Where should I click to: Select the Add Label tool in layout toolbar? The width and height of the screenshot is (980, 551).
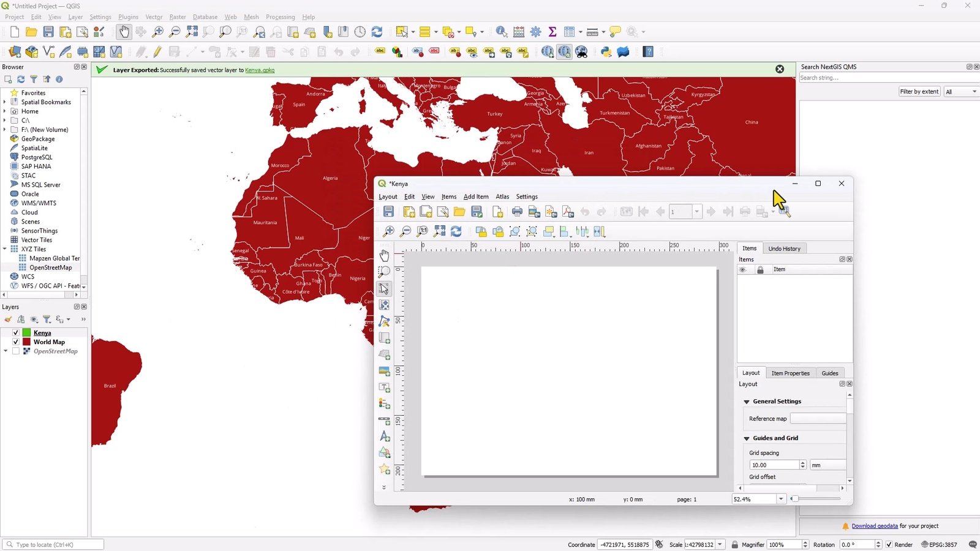tap(385, 386)
